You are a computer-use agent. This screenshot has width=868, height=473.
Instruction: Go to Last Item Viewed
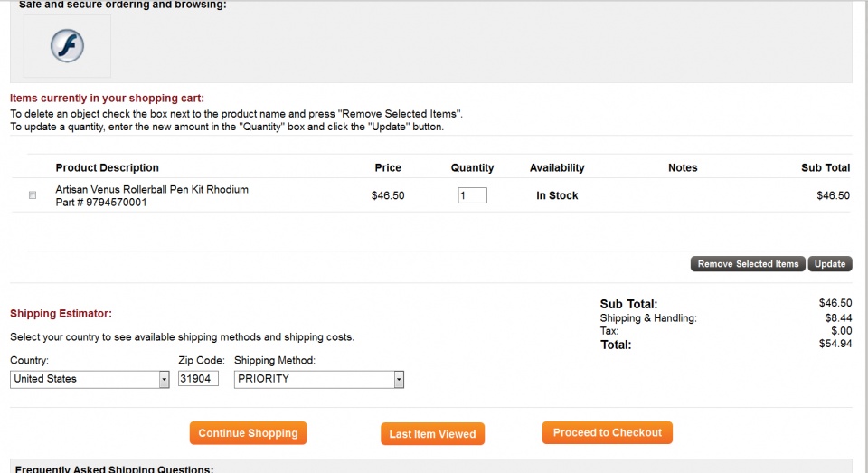point(432,434)
